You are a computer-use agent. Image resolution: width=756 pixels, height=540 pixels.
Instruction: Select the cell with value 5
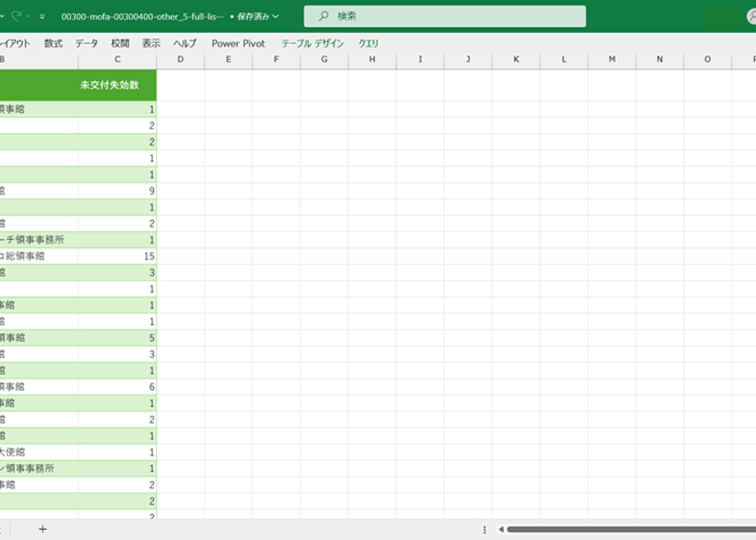pyautogui.click(x=117, y=338)
